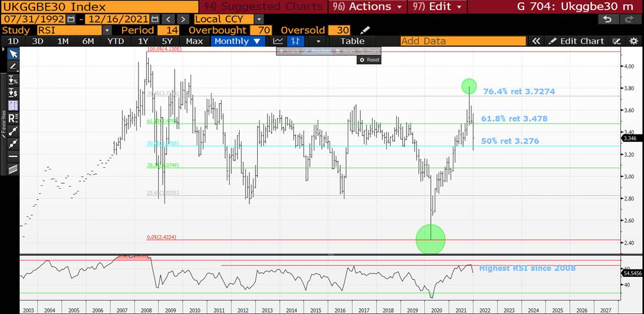Click the UKGGBE30 Index security field
Screen dimensions: 644x314
tap(99, 7)
